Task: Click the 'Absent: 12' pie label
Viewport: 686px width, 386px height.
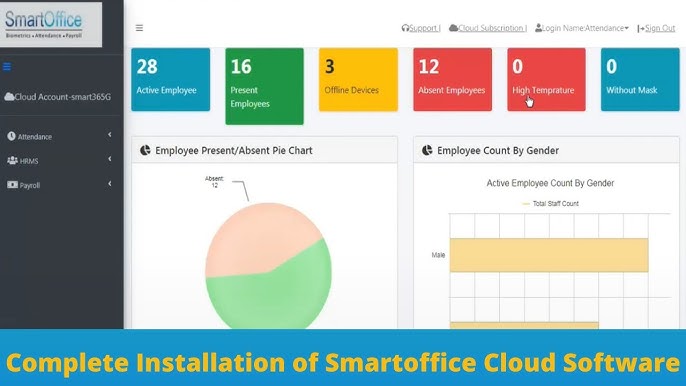Action: pos(214,182)
